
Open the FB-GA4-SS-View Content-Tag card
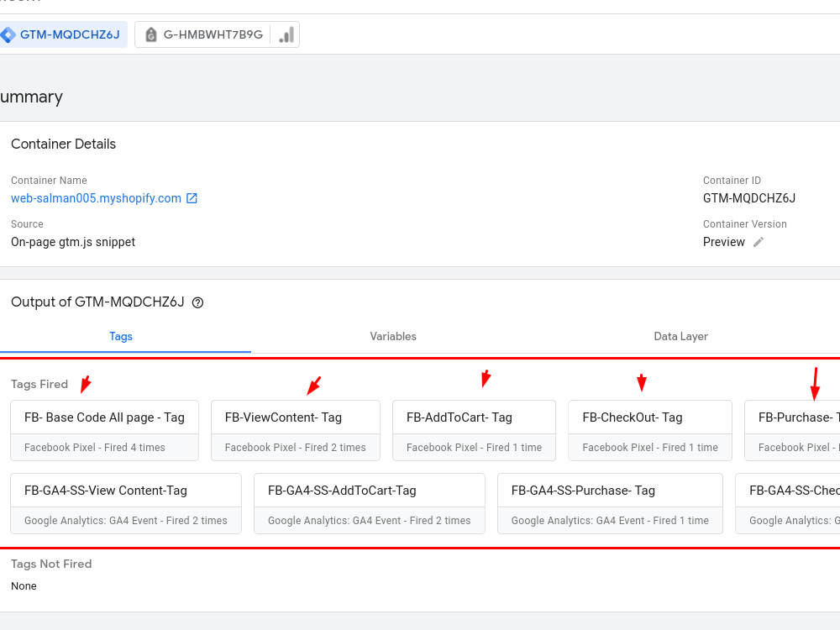point(126,503)
